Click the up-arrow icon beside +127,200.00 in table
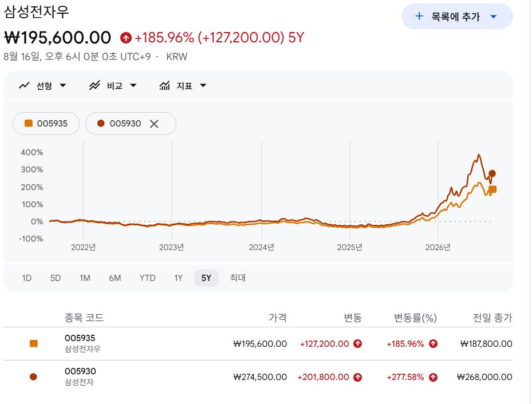The image size is (532, 404). (x=357, y=344)
